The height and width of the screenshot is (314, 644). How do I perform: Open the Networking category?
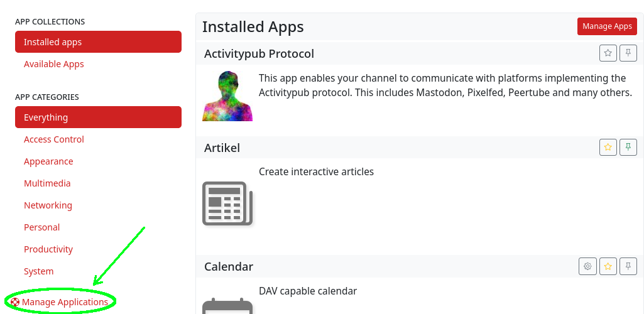(48, 205)
